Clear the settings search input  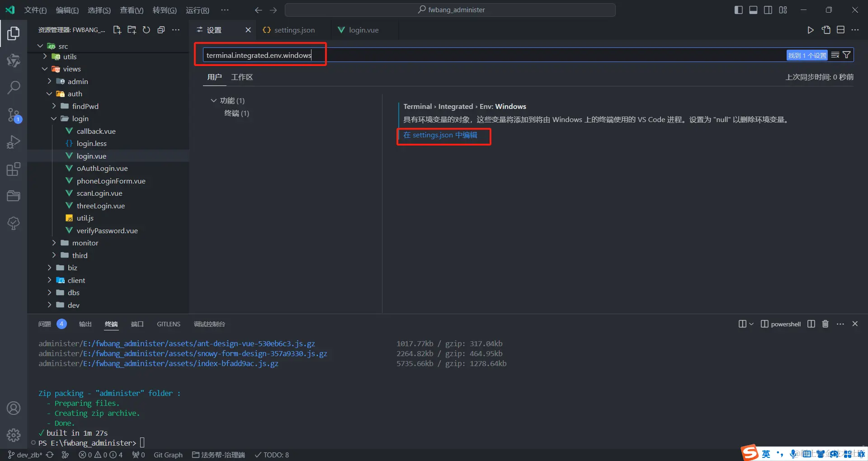pyautogui.click(x=835, y=55)
